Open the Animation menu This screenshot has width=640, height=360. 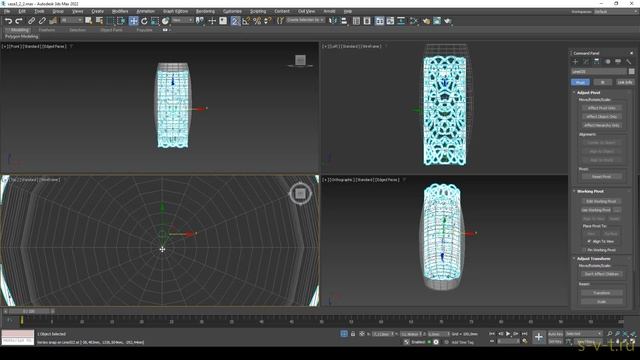pyautogui.click(x=145, y=11)
